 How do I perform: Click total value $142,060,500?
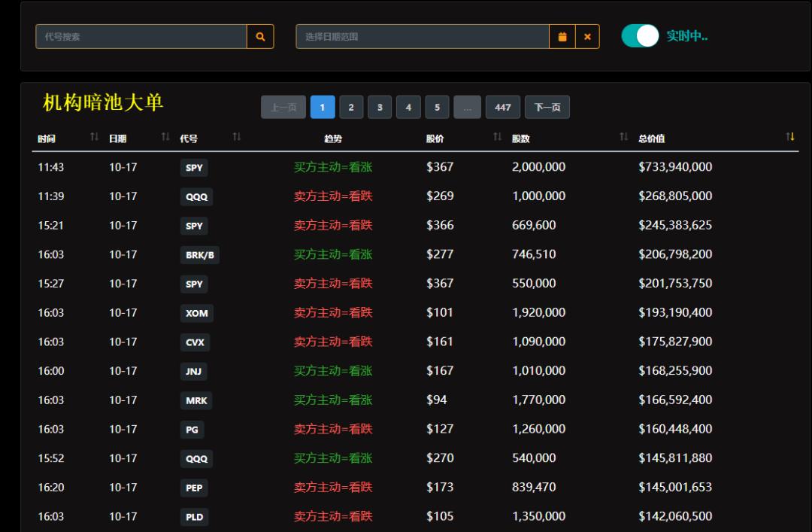[675, 516]
